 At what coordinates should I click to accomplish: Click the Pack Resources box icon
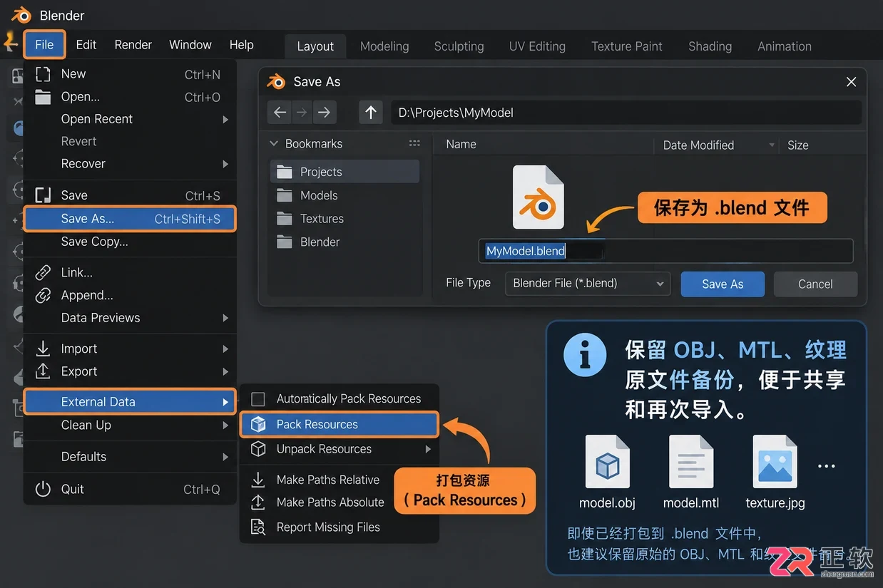[258, 425]
